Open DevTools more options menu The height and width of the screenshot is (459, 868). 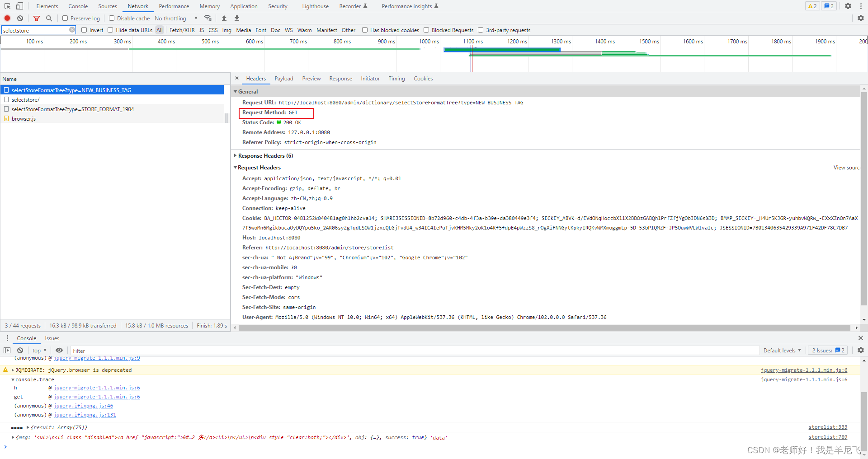point(861,6)
